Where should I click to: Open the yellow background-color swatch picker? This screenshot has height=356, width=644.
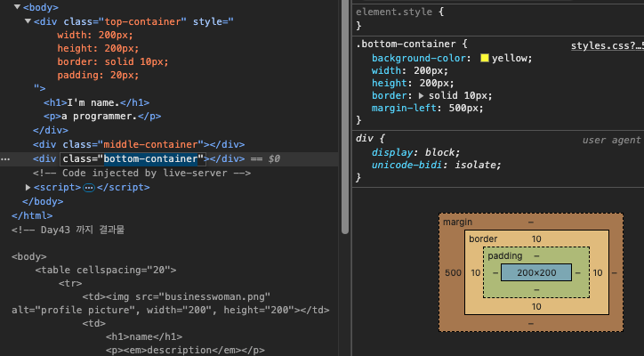485,58
